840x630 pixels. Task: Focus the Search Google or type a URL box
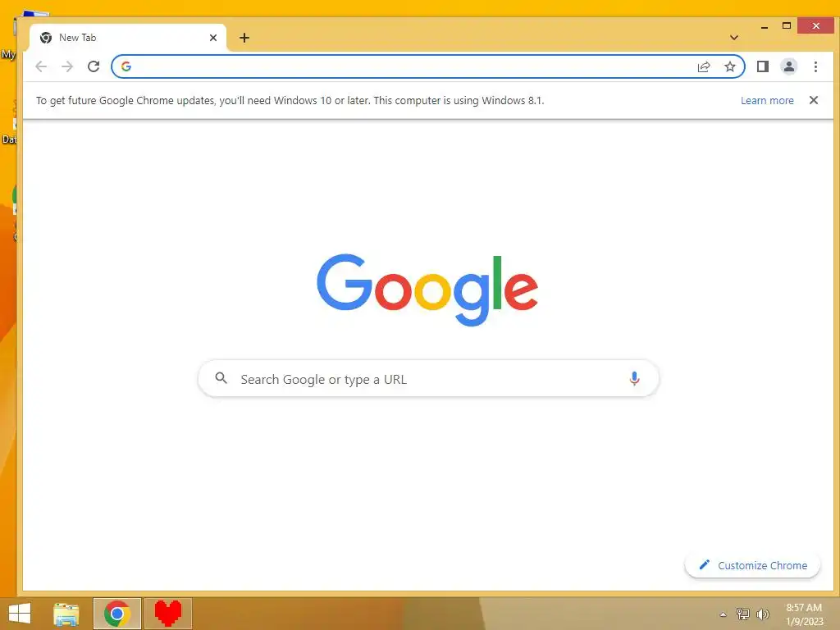428,379
